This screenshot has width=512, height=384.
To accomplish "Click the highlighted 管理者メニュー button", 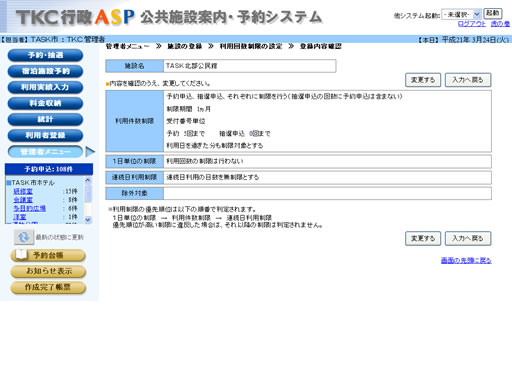I will point(45,152).
